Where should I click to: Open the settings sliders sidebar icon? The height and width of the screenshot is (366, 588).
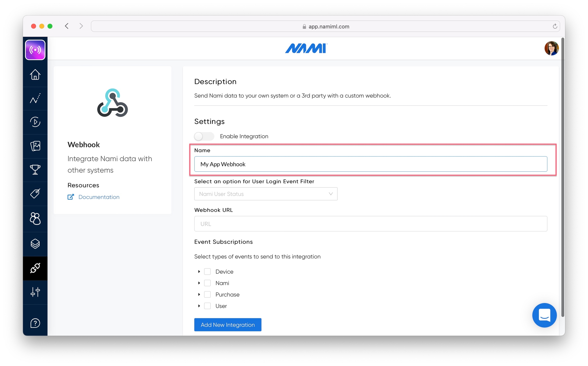coord(35,292)
